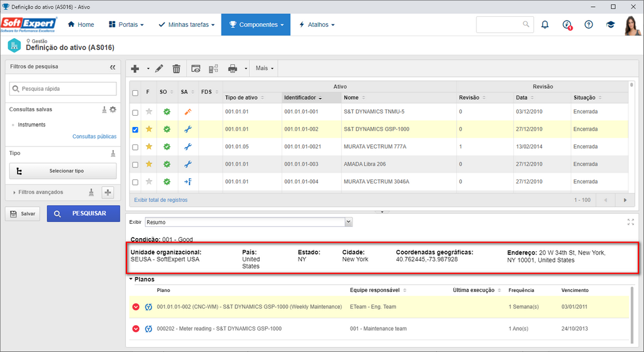Image resolution: width=644 pixels, height=352 pixels.
Task: Click the Pesquisa rápida search field
Action: [63, 89]
